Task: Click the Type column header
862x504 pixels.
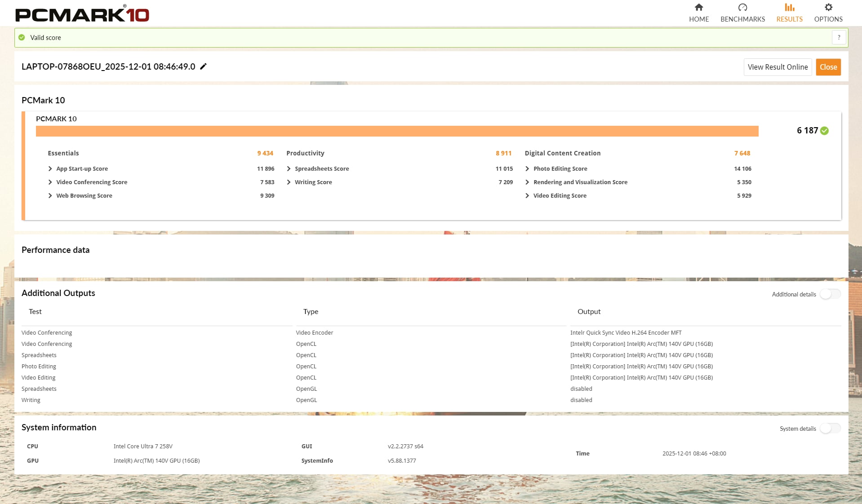Action: (x=311, y=312)
